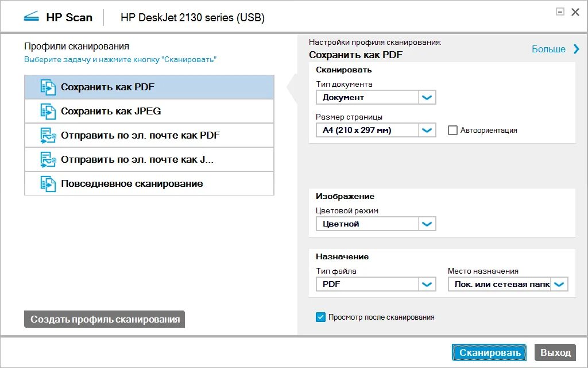Screen dimensions: 588x368
Task: Click the Тип файла label
Action: pyautogui.click(x=336, y=271)
